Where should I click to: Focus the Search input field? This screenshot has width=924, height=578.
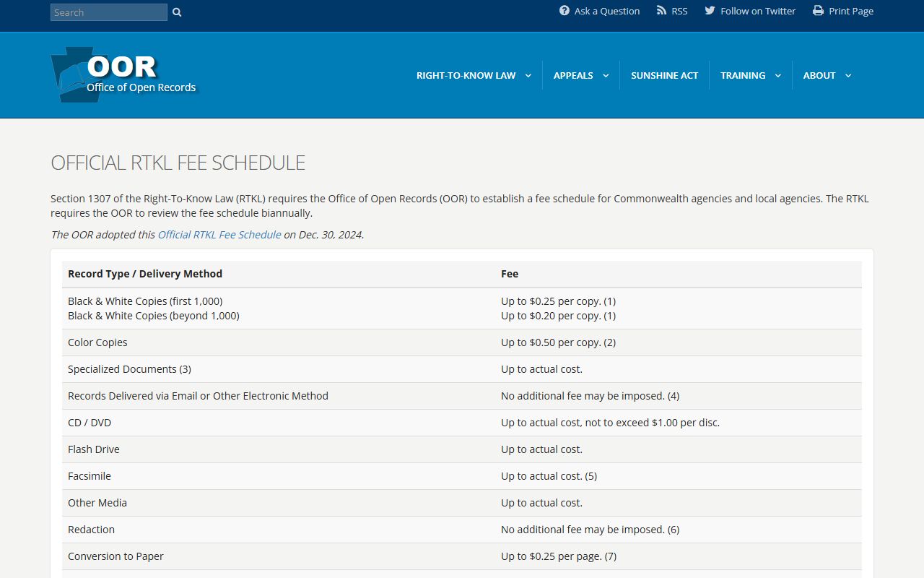pyautogui.click(x=108, y=12)
